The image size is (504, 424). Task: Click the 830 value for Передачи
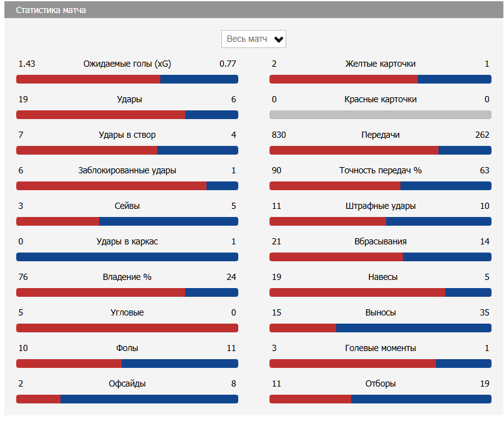click(x=279, y=135)
